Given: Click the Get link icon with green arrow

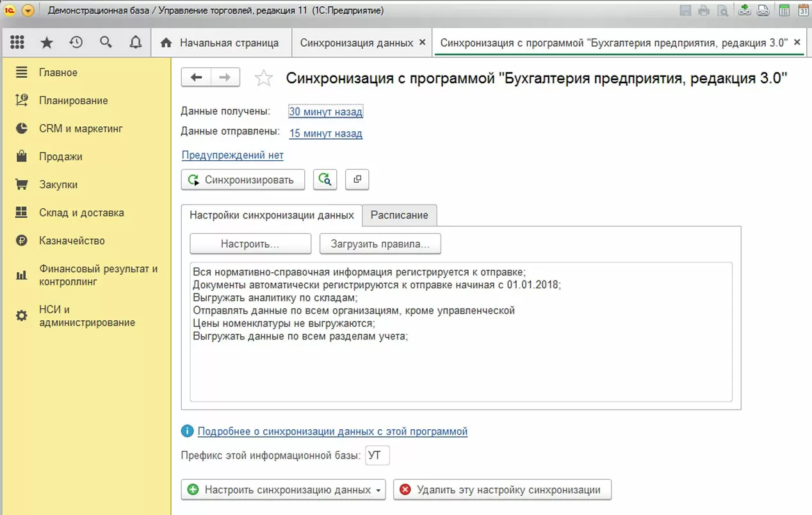Looking at the screenshot, I should [744, 10].
